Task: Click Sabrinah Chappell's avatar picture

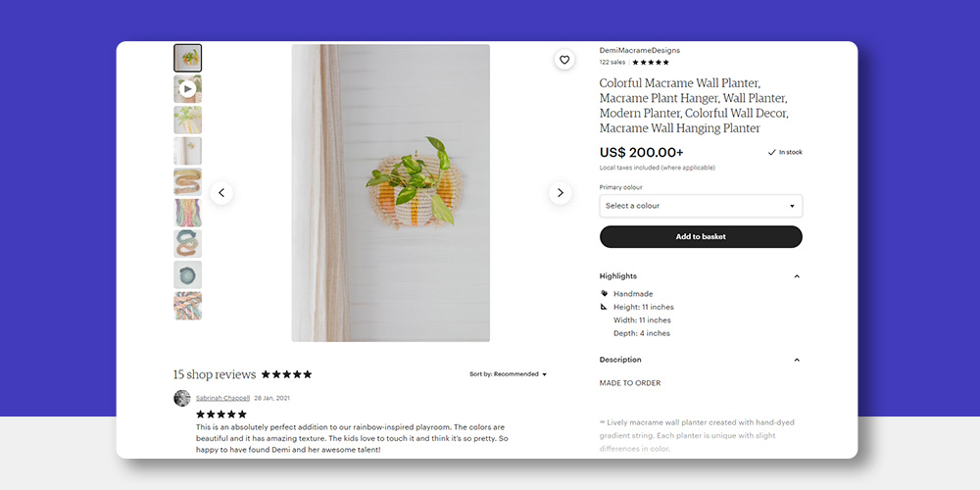Action: coord(182,398)
